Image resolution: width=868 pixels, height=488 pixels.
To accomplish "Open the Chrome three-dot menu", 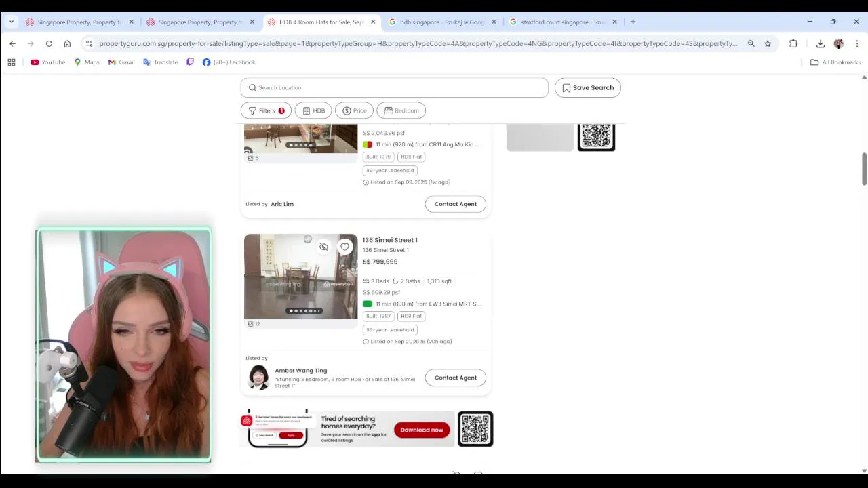I will click(857, 43).
